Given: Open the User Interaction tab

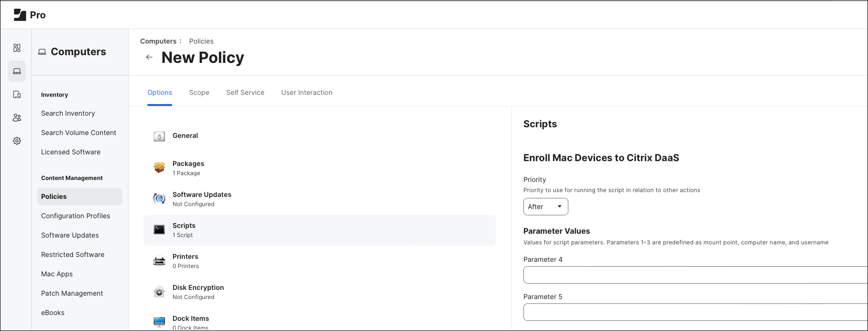Looking at the screenshot, I should click(307, 92).
